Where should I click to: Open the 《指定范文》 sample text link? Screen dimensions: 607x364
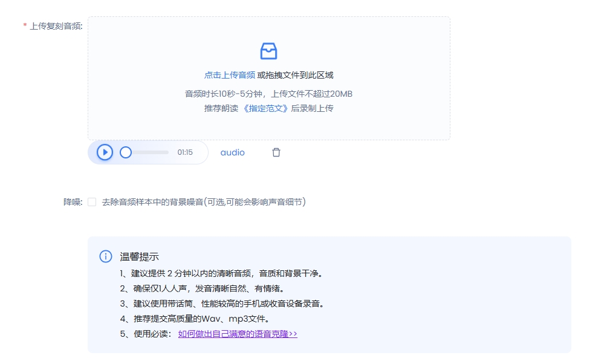click(265, 109)
